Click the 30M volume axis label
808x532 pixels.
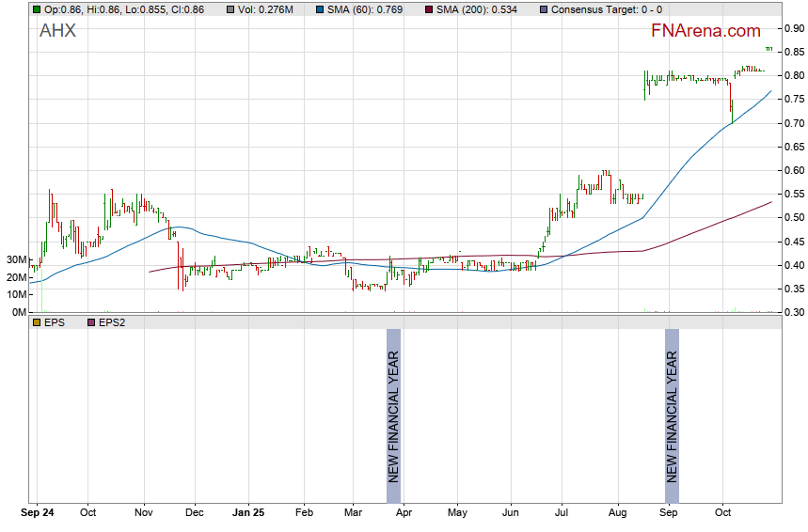[x=14, y=259]
